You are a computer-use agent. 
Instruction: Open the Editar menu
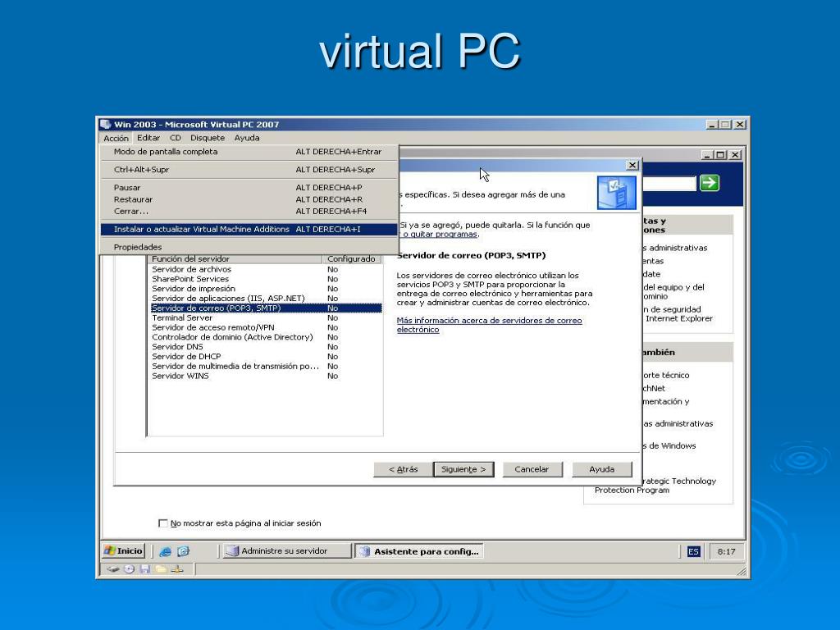148,138
